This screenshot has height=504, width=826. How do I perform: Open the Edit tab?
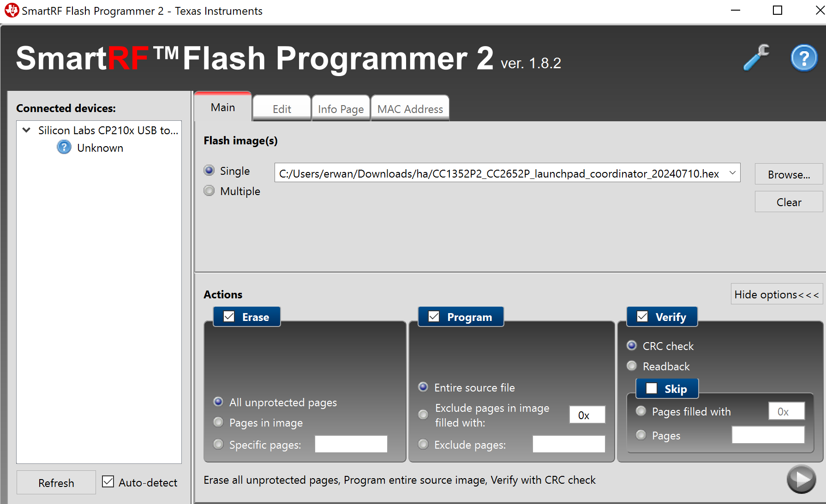point(282,109)
